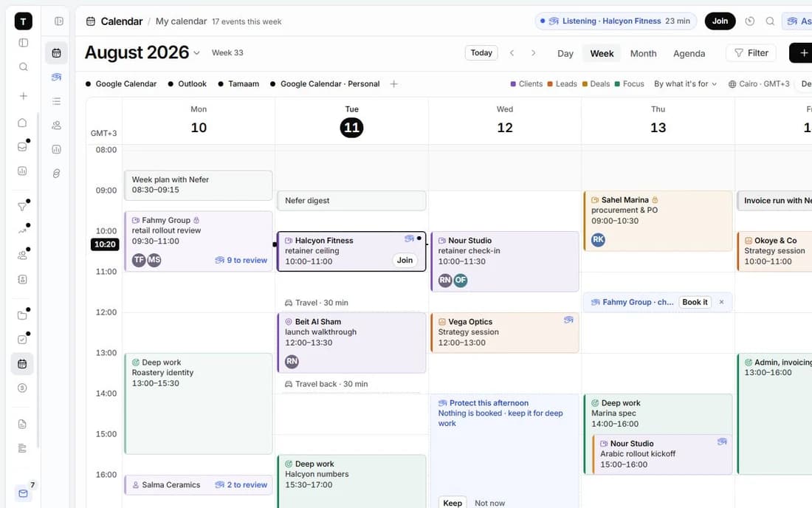
Task: Open the Vega Optics Strategy session event
Action: point(504,332)
